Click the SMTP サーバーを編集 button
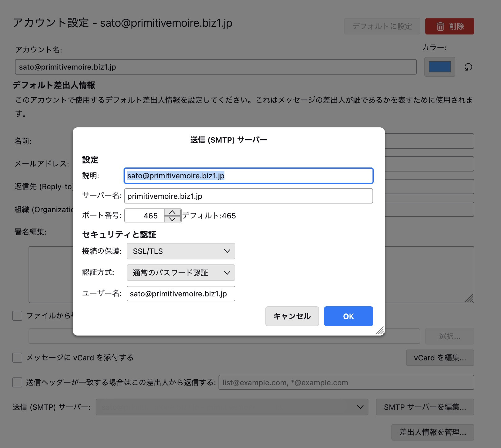 click(x=425, y=407)
